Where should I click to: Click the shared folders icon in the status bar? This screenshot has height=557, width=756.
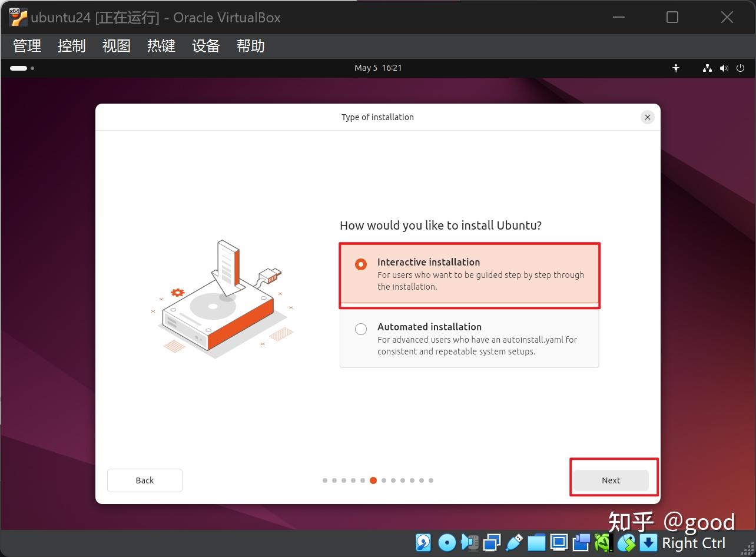536,542
